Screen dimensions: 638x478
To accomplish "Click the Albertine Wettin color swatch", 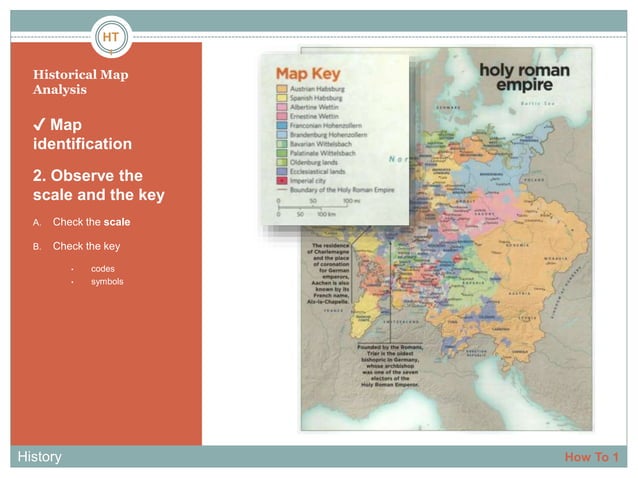I will point(282,107).
